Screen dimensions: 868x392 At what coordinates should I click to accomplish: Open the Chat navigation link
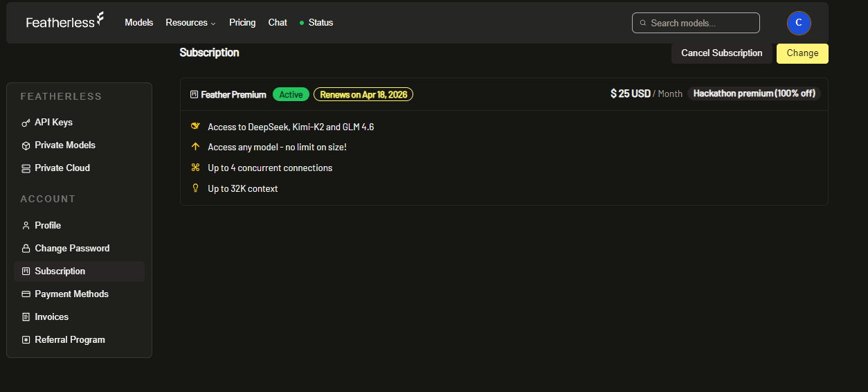[x=278, y=23]
